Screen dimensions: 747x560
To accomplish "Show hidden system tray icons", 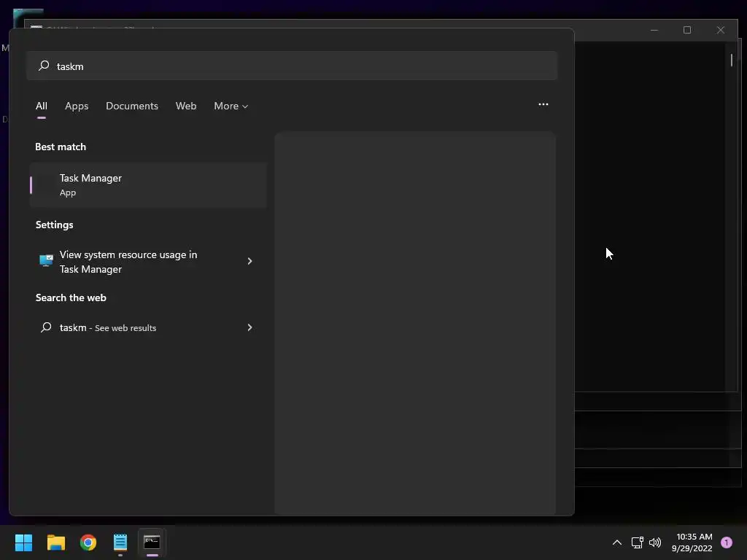I will (617, 542).
